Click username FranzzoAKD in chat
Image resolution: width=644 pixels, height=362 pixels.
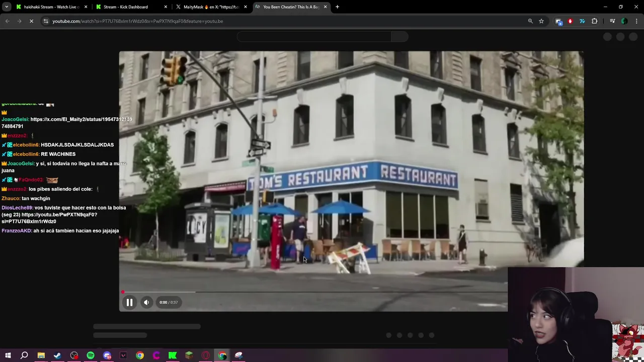[16, 231]
